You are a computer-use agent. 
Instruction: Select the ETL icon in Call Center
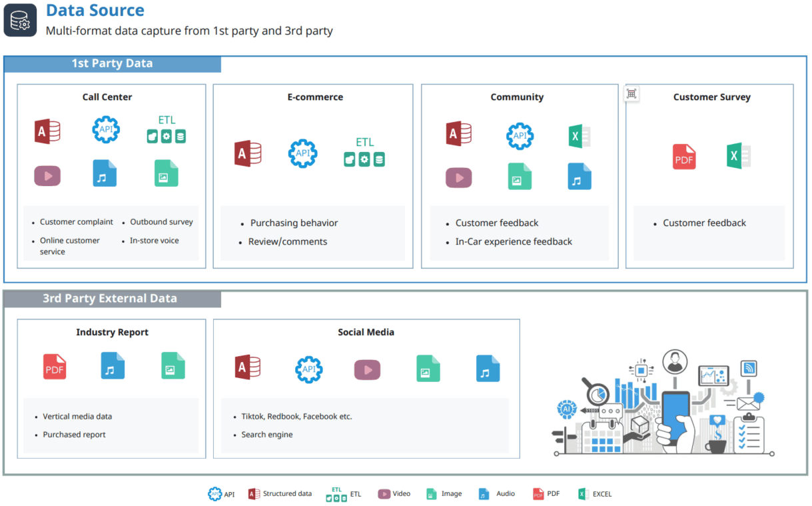tap(167, 131)
